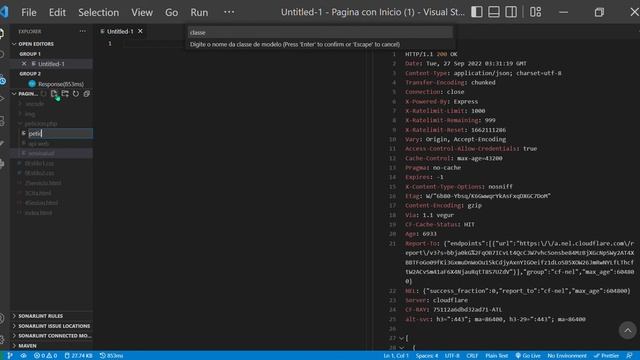The height and width of the screenshot is (360, 640).
Task: Change line ending via CRLF status item
Action: [472, 356]
